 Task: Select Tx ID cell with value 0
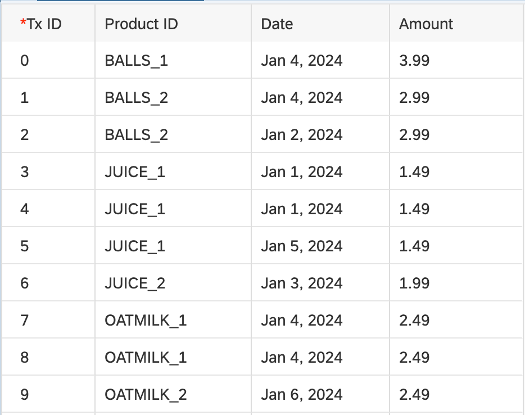48,60
